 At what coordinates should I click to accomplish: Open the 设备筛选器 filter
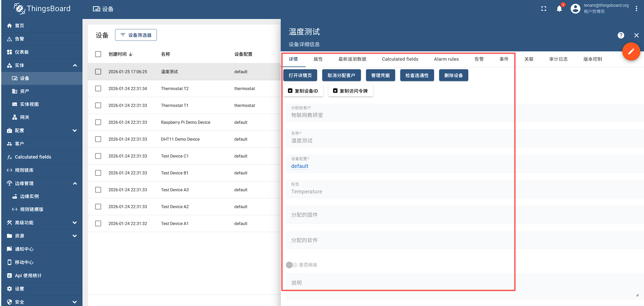pyautogui.click(x=136, y=35)
